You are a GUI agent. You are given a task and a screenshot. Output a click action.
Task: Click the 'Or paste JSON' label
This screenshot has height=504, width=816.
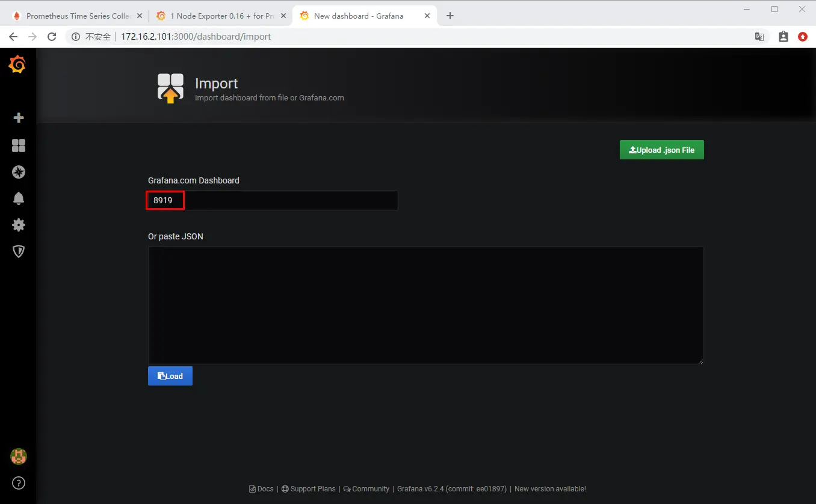tap(176, 236)
